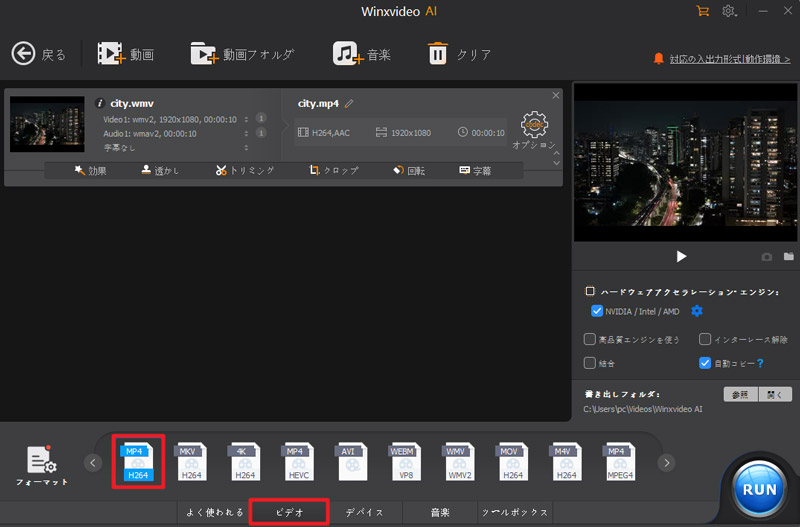800x527 pixels.
Task: Select the M4V H264 format preset
Action: pyautogui.click(x=566, y=462)
